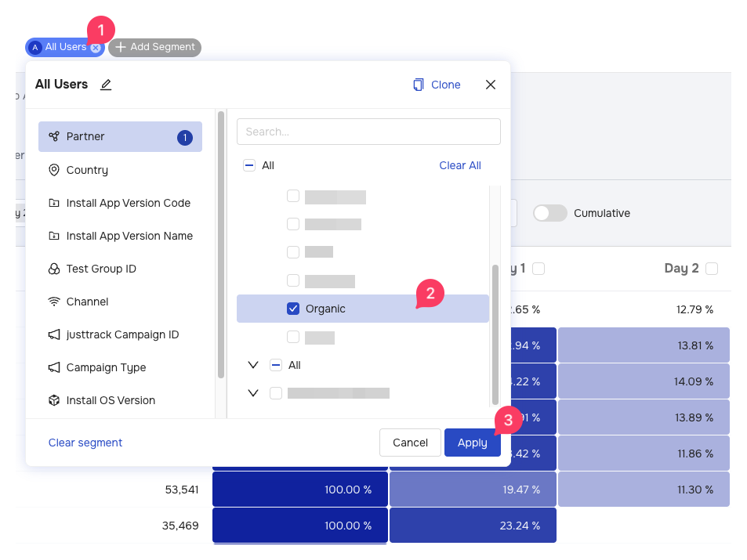Expand the lower All group chevron
This screenshot has height=560, width=747.
coord(252,365)
